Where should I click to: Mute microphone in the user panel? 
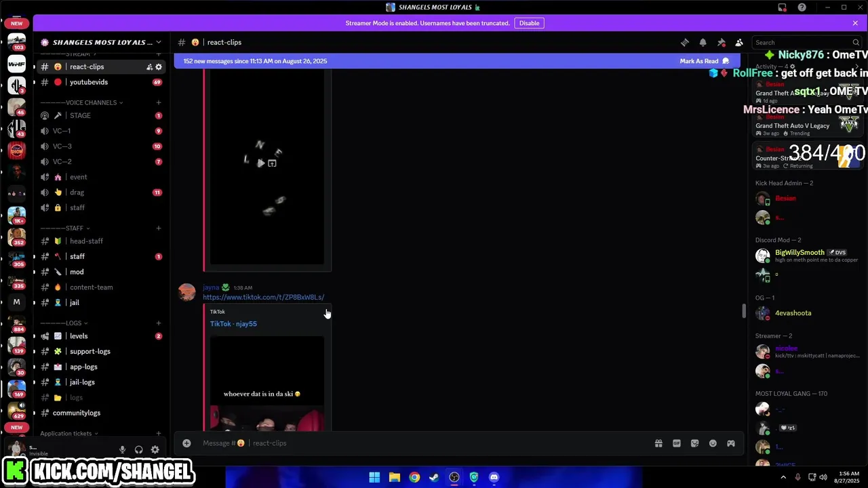pyautogui.click(x=123, y=449)
